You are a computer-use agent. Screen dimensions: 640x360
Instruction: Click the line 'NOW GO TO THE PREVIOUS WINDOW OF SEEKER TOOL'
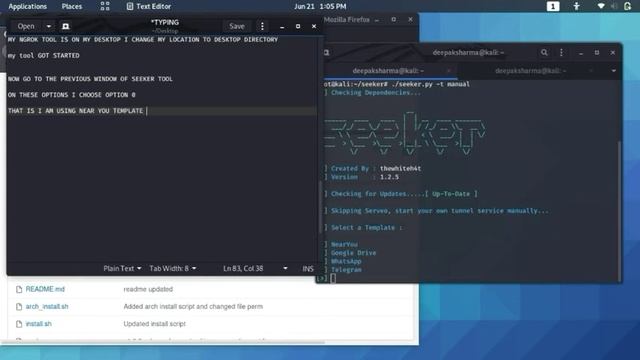tap(90, 79)
